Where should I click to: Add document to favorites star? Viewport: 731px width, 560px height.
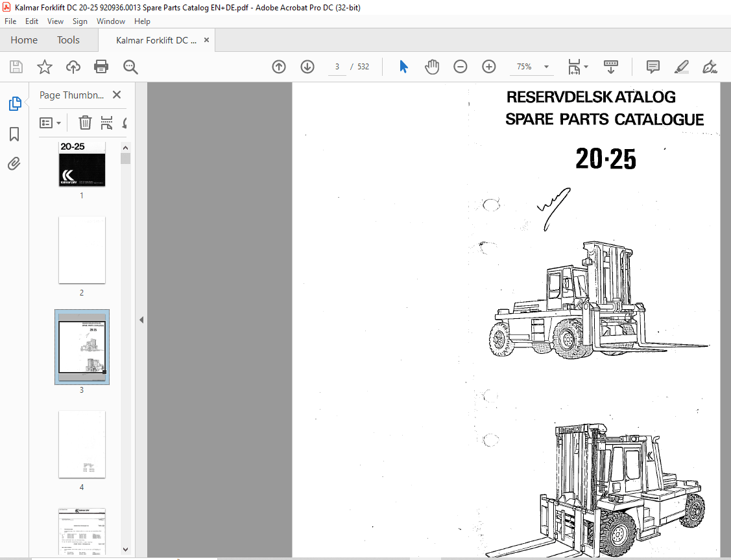click(x=44, y=66)
